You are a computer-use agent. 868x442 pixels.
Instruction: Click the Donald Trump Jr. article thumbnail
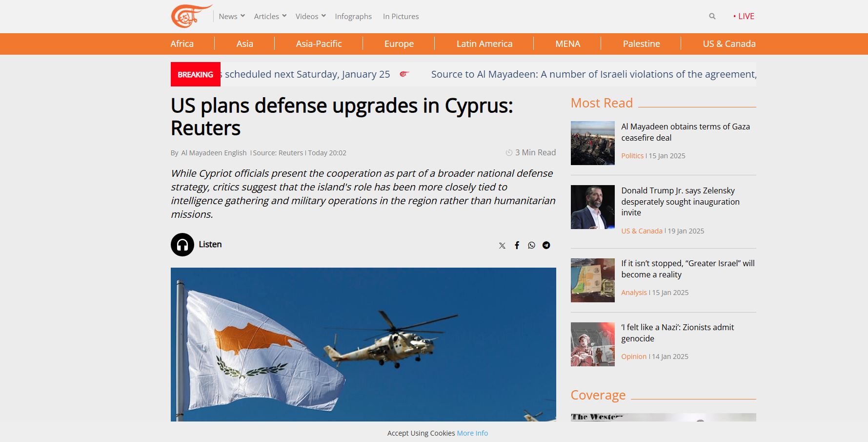click(x=592, y=207)
